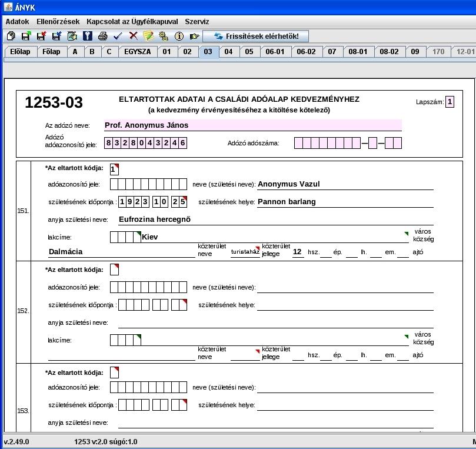Click the yellow note pencil icon

tap(148, 36)
